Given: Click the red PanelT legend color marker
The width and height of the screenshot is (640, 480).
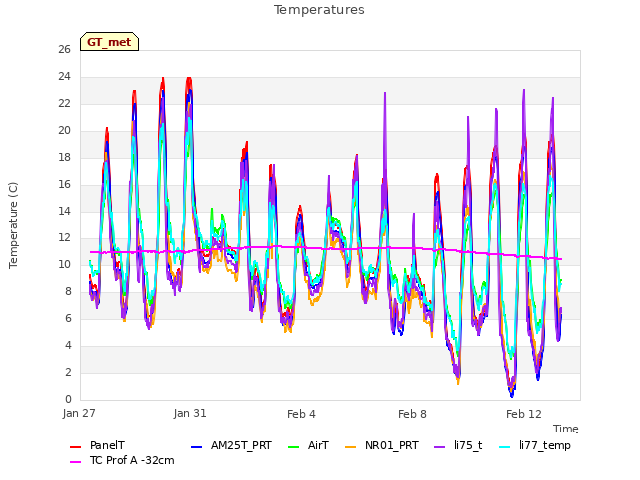Looking at the screenshot, I should click(76, 447).
